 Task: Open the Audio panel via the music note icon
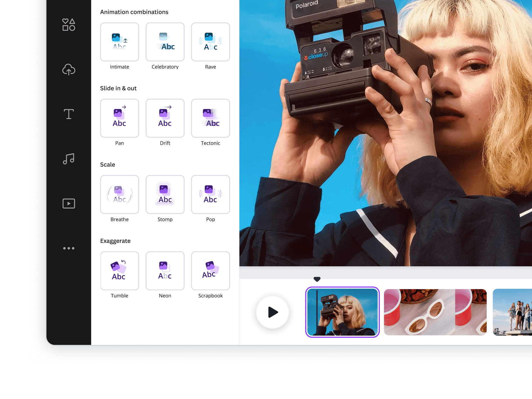[x=68, y=159]
